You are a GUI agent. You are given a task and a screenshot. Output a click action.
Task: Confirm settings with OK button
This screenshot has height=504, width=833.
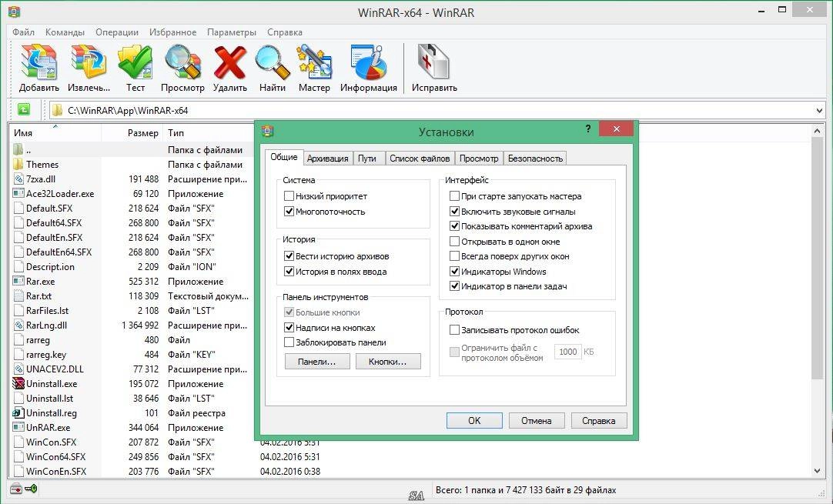(x=474, y=421)
